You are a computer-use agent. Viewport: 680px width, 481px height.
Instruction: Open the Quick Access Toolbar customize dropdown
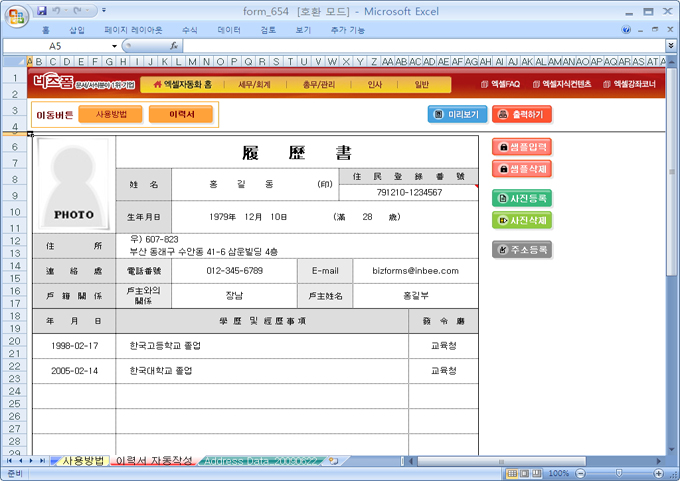107,10
